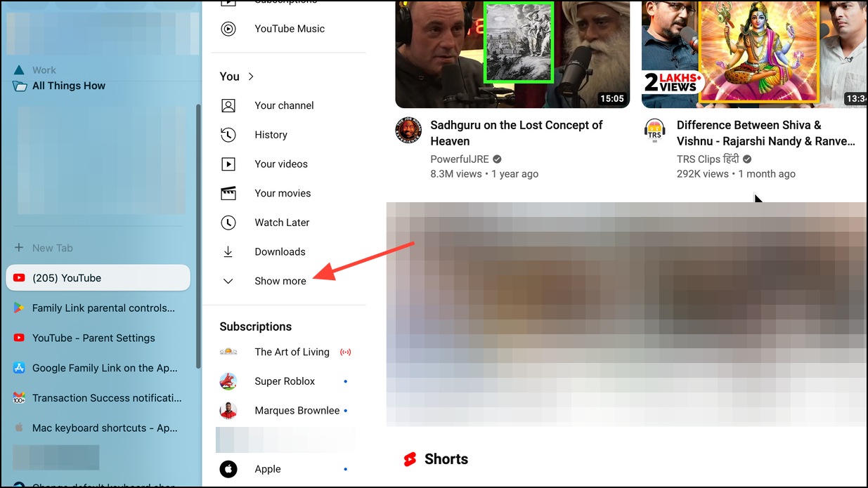Click the YouTube favicon on (205) YouTube tab
The image size is (868, 488).
(x=19, y=278)
